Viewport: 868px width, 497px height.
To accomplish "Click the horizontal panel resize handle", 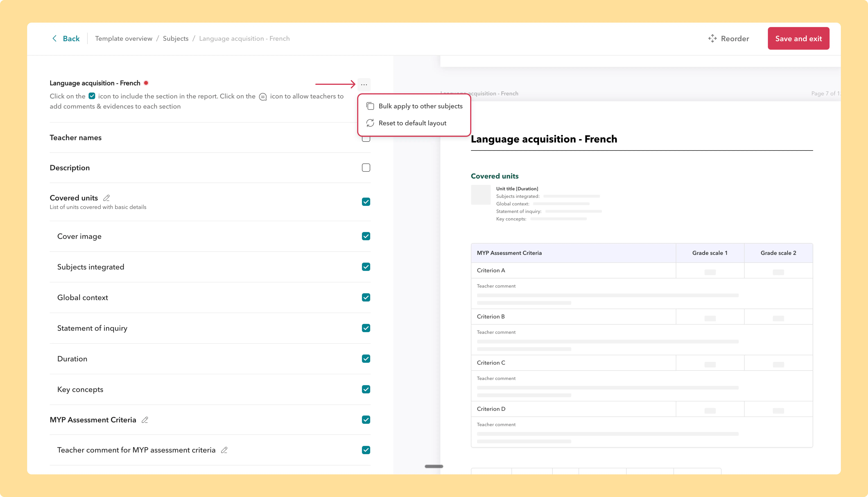I will click(434, 466).
